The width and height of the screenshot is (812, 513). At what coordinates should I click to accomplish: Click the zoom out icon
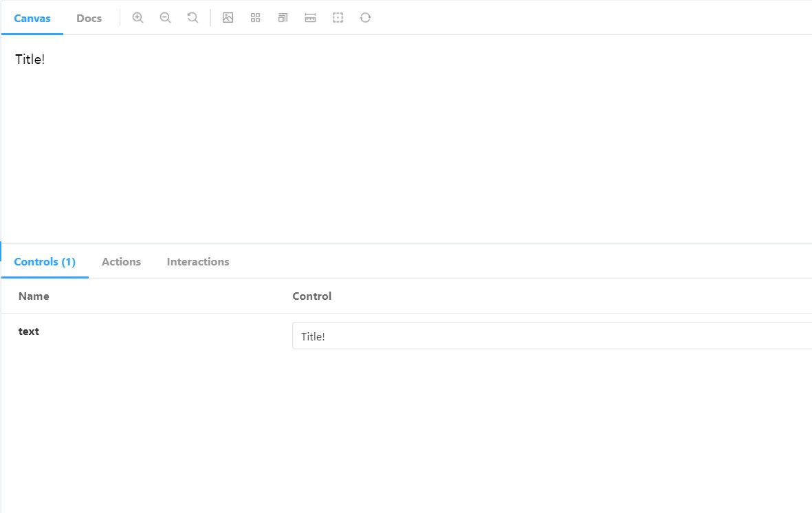tap(165, 18)
